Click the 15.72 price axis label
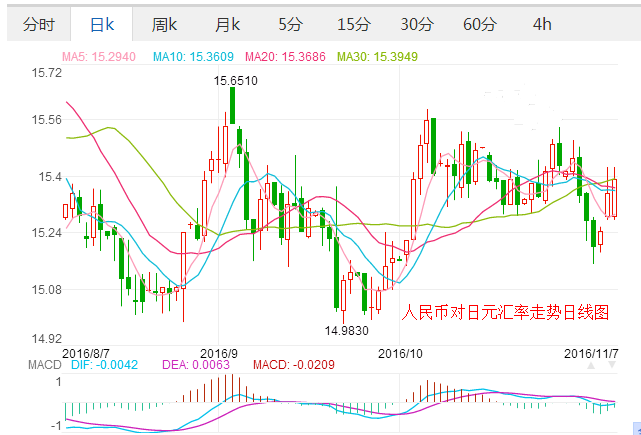The width and height of the screenshot is (641, 435). 47,73
